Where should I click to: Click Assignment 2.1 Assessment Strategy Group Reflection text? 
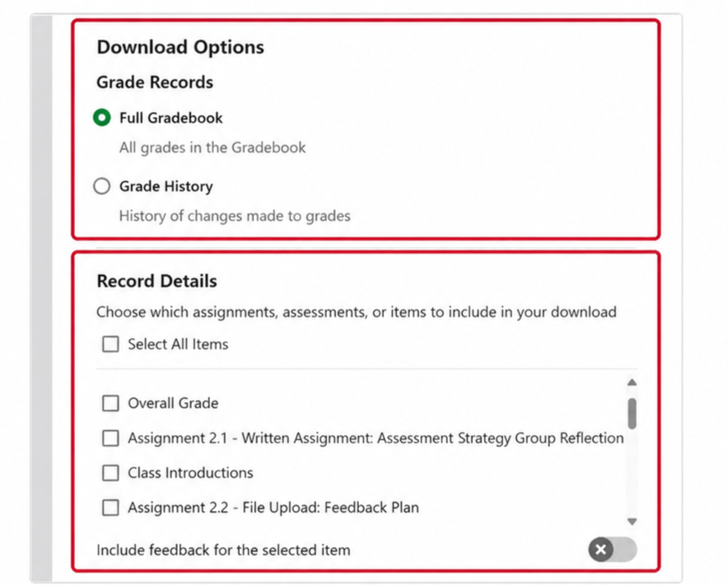pyautogui.click(x=376, y=438)
